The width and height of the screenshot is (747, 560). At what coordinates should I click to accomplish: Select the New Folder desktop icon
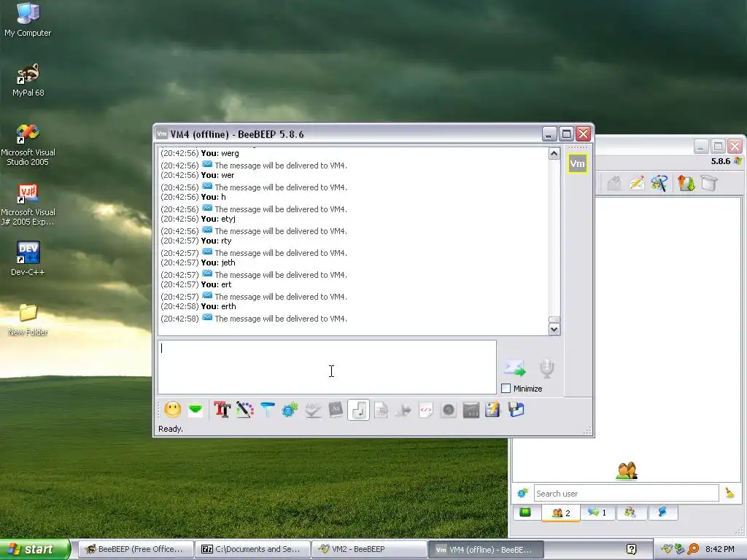[x=28, y=319]
